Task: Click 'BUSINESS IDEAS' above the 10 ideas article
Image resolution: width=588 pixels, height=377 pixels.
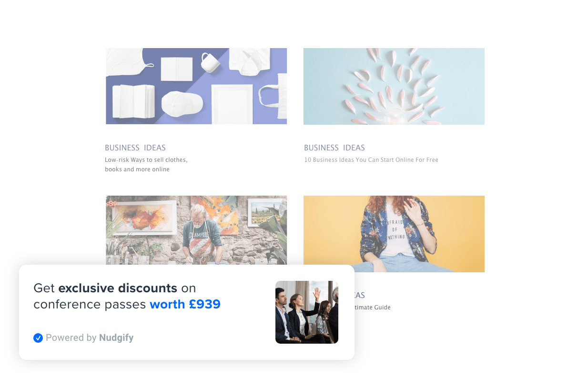Action: tap(335, 148)
